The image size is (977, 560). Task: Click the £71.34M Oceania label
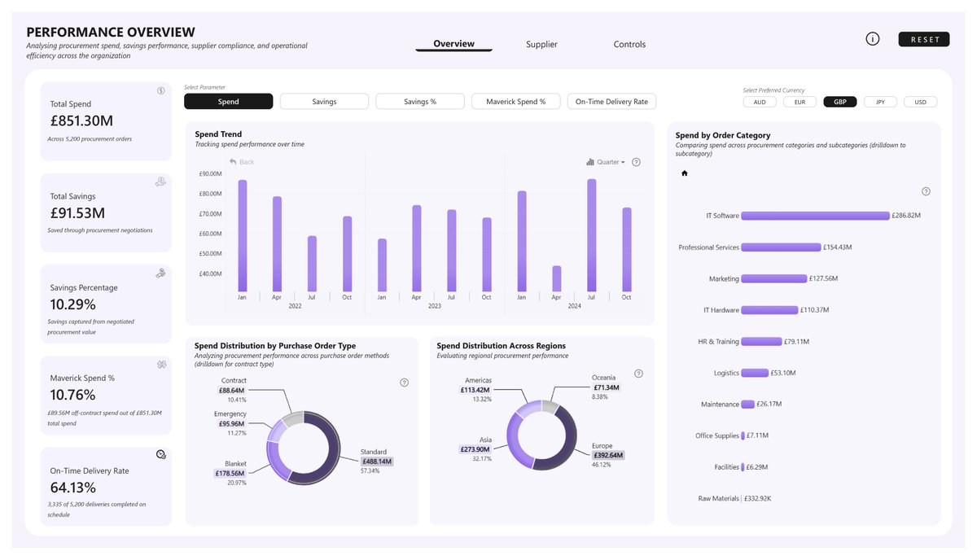click(x=606, y=387)
